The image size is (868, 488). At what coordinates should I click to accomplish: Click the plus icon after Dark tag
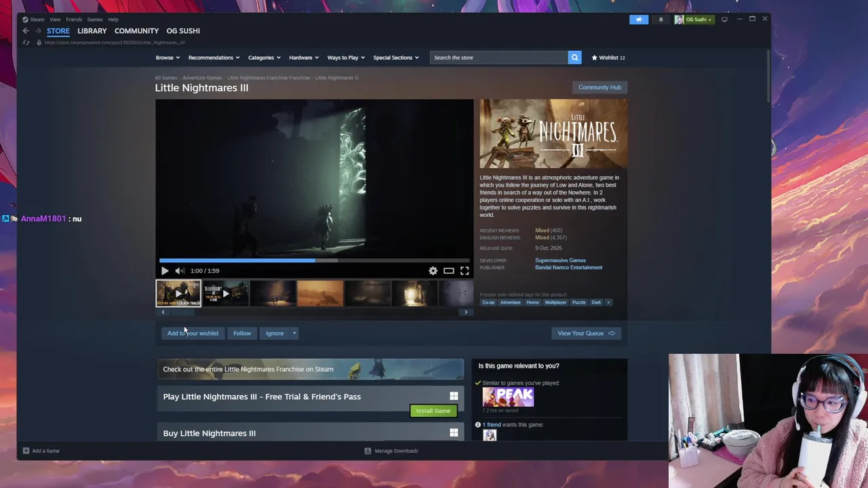[608, 302]
